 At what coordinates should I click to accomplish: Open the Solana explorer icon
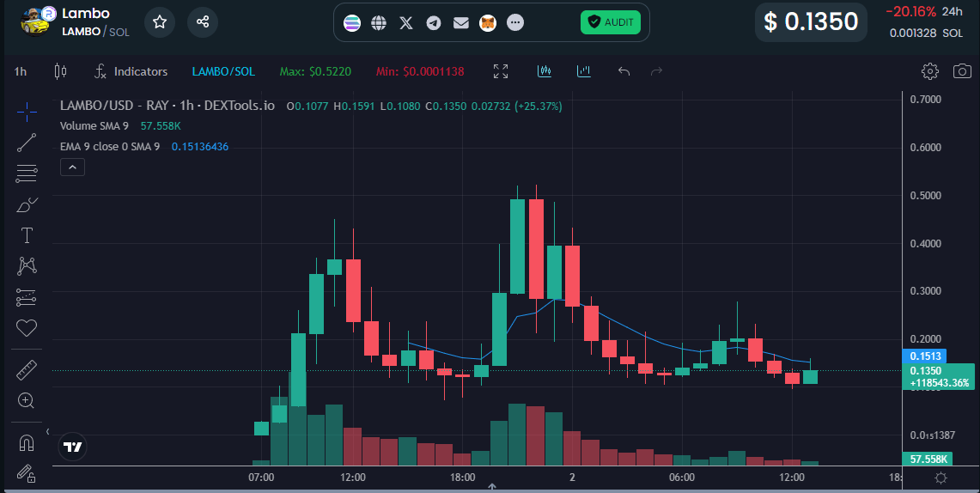(x=352, y=23)
